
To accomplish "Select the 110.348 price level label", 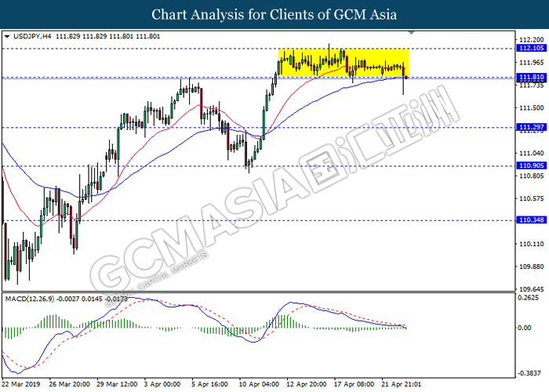I will (x=532, y=220).
